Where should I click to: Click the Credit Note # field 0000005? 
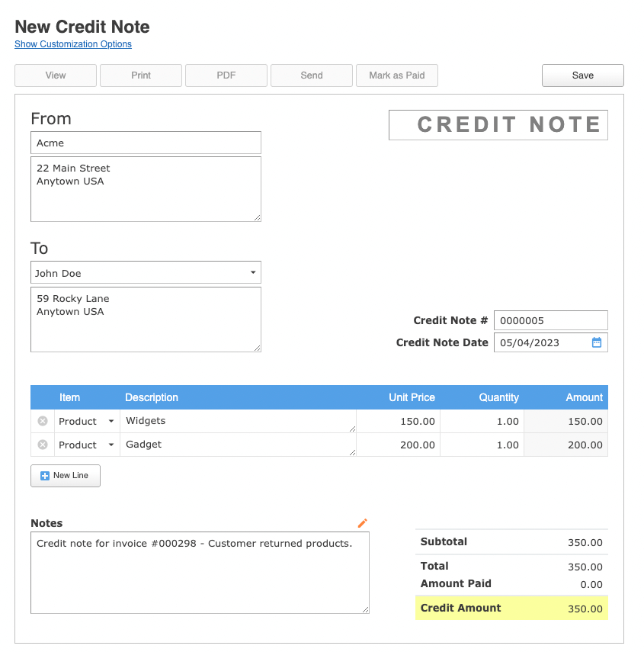(550, 320)
